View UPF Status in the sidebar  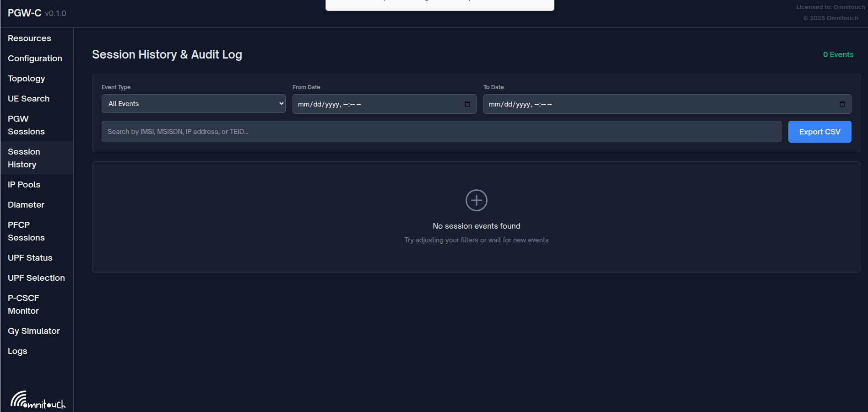click(x=30, y=258)
